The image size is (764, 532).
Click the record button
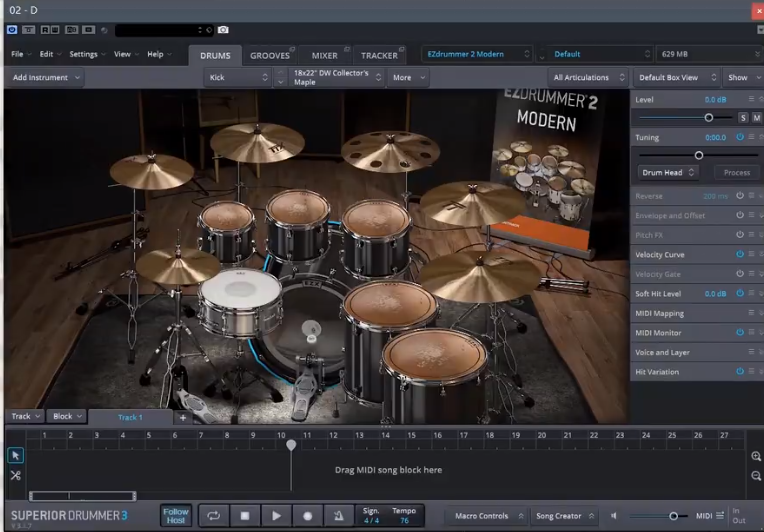(x=307, y=515)
